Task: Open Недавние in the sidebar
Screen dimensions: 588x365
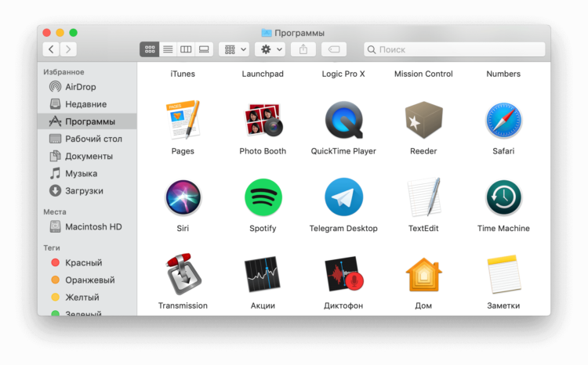Action: click(x=87, y=104)
